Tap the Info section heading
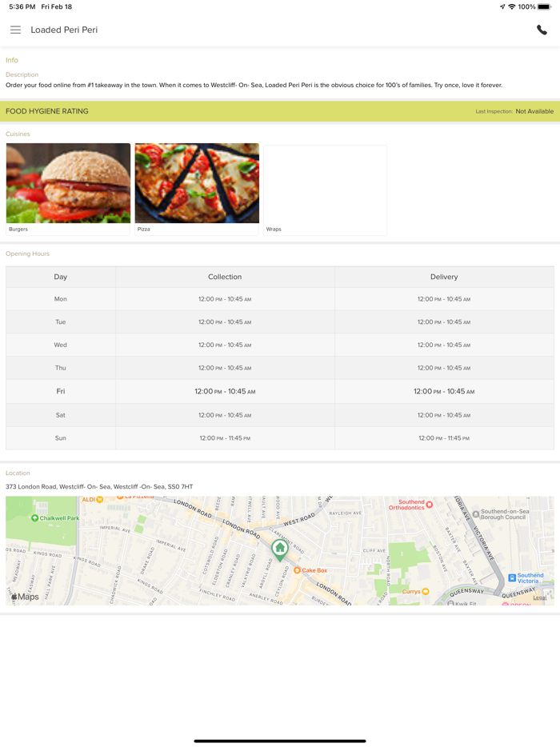560x747 pixels. point(12,60)
